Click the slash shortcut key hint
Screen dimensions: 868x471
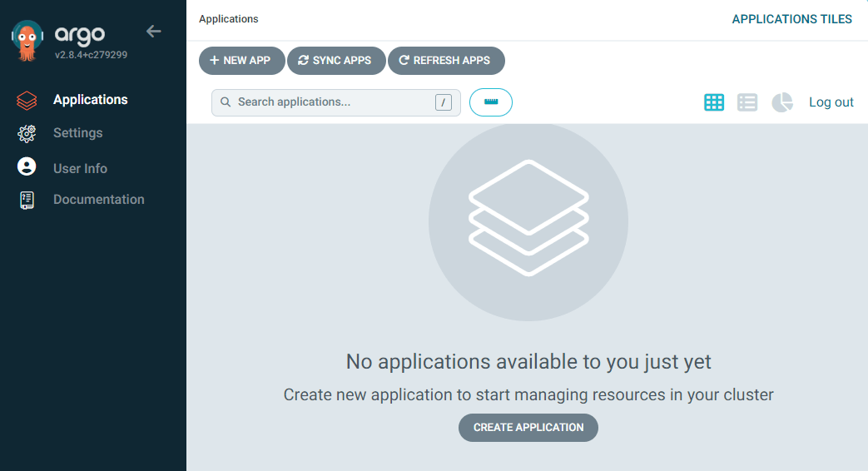(x=444, y=102)
